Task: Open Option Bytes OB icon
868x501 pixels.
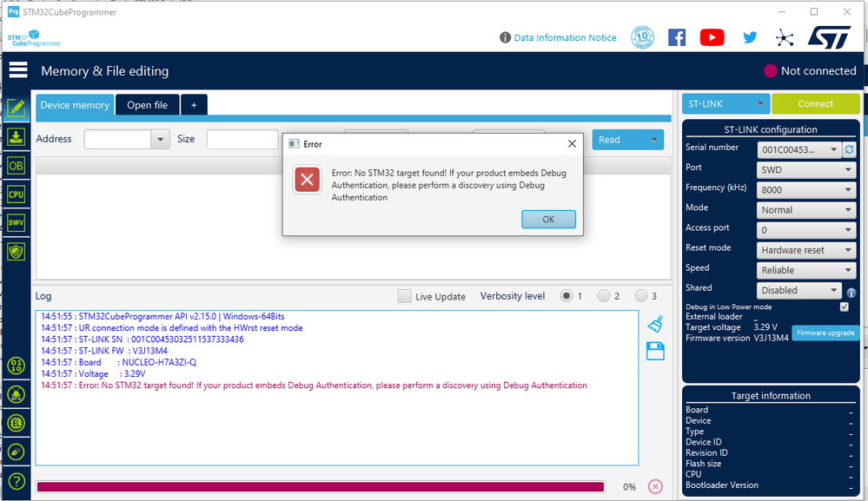Action: coord(16,165)
